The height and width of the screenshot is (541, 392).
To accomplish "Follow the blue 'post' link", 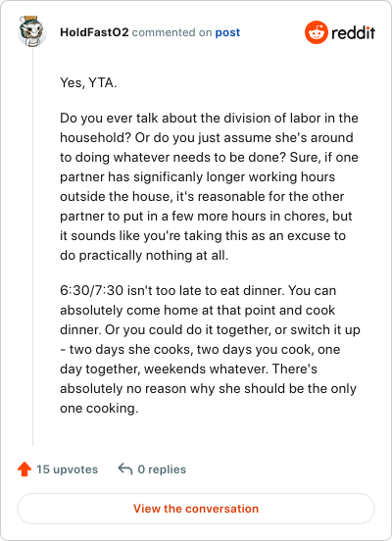I will point(227,32).
